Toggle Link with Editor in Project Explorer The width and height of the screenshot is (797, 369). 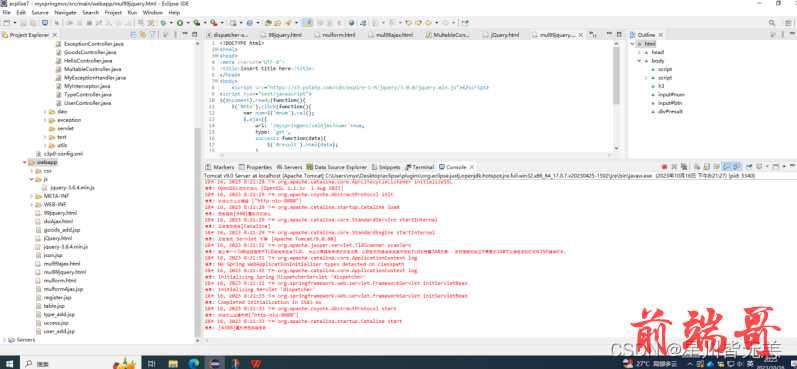pyautogui.click(x=143, y=35)
